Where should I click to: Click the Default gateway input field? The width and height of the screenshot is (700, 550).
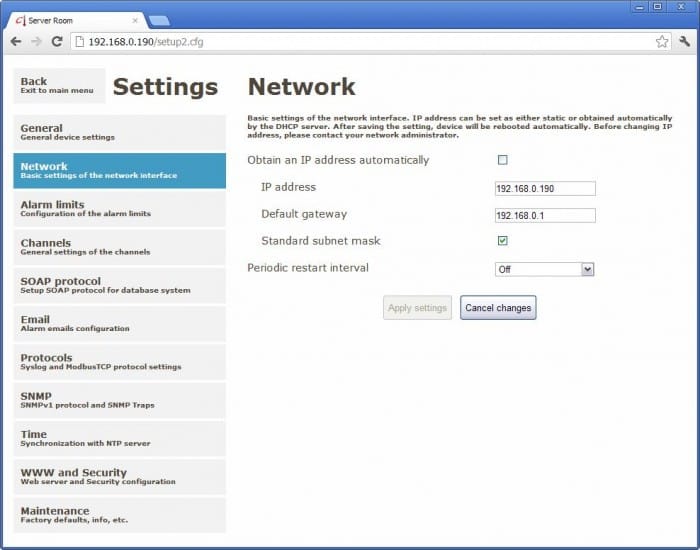(545, 215)
